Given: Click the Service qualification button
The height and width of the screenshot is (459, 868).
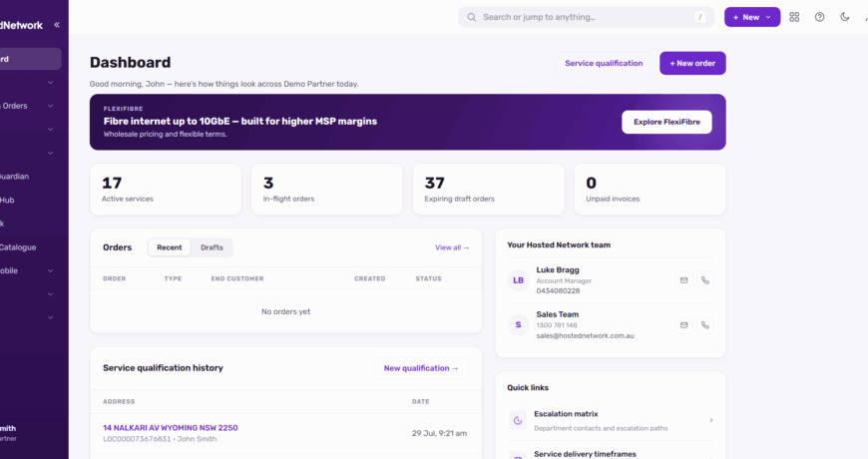Looking at the screenshot, I should 604,63.
